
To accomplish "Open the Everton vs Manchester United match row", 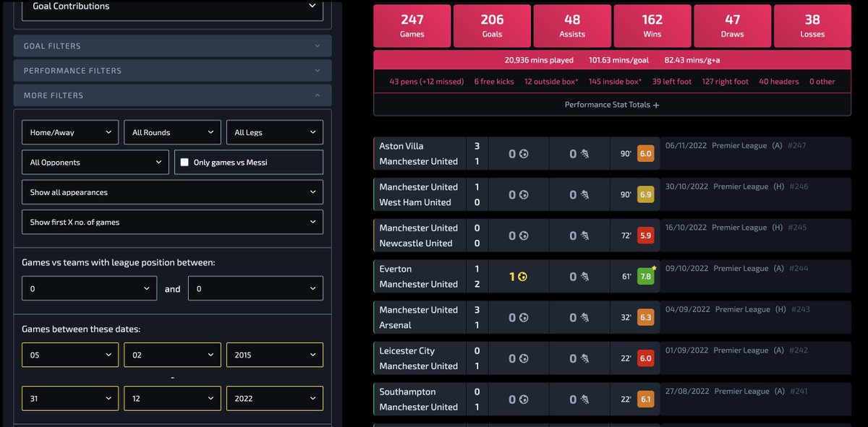I will tap(612, 277).
